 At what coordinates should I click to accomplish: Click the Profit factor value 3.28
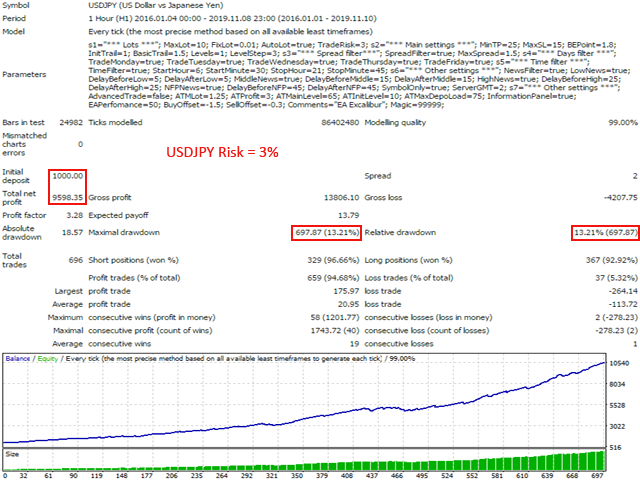click(74, 215)
